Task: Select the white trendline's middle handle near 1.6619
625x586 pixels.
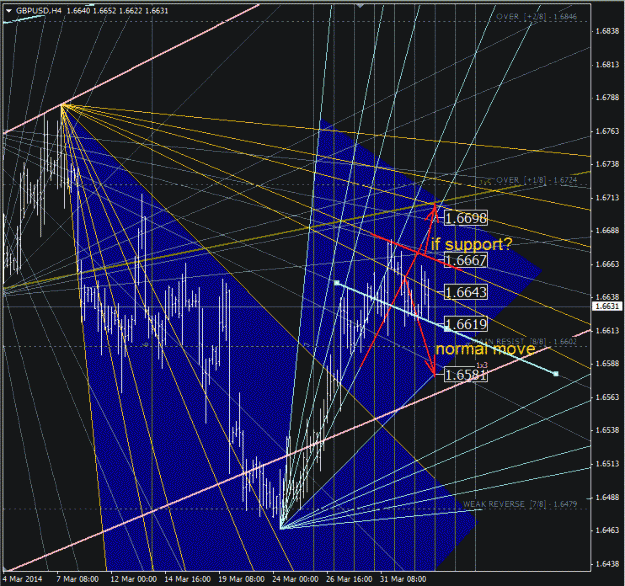Action: 446,328
